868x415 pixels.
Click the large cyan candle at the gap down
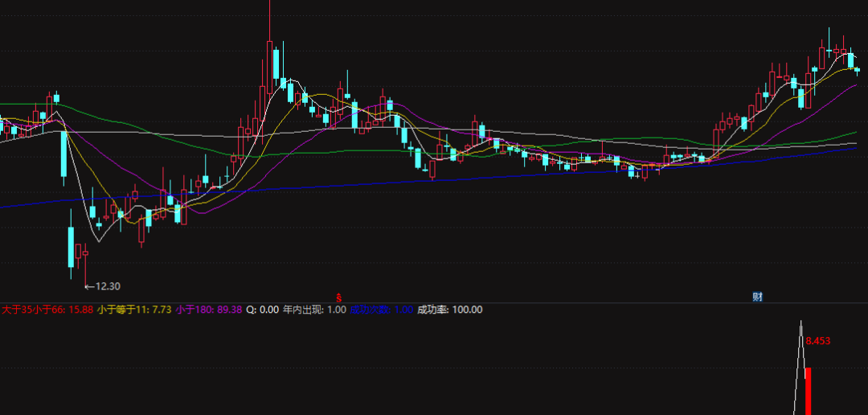coord(63,154)
